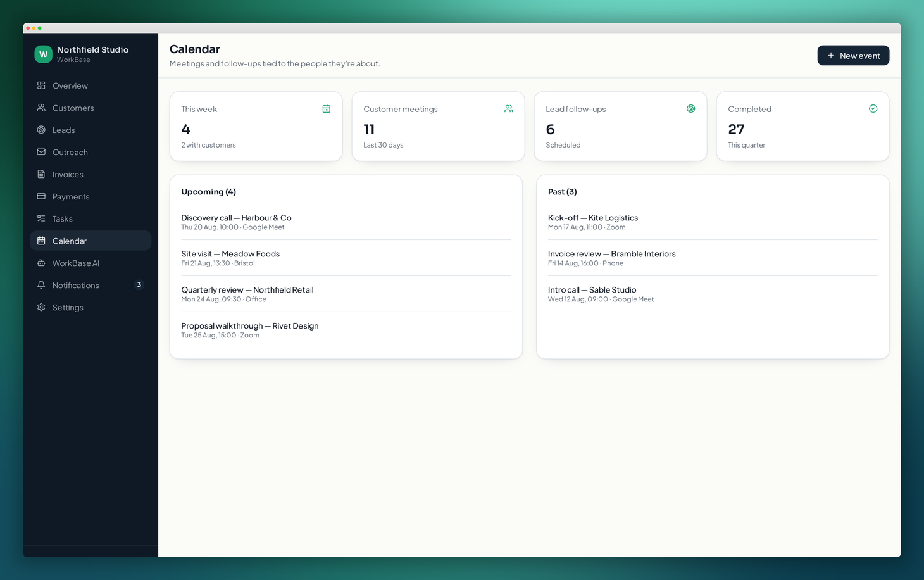
Task: Click 'Mon 17 Aug, 11:00 · Zoom' text
Action: (x=587, y=227)
